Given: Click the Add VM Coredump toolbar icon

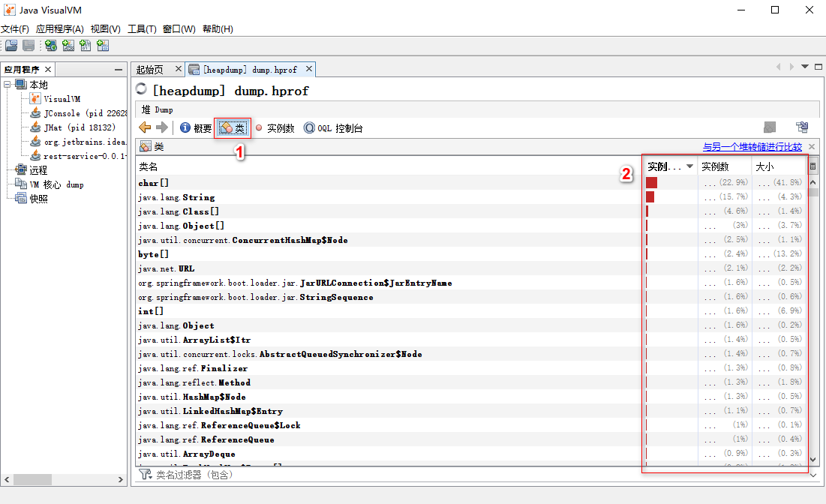Looking at the screenshot, I should pyautogui.click(x=86, y=46).
